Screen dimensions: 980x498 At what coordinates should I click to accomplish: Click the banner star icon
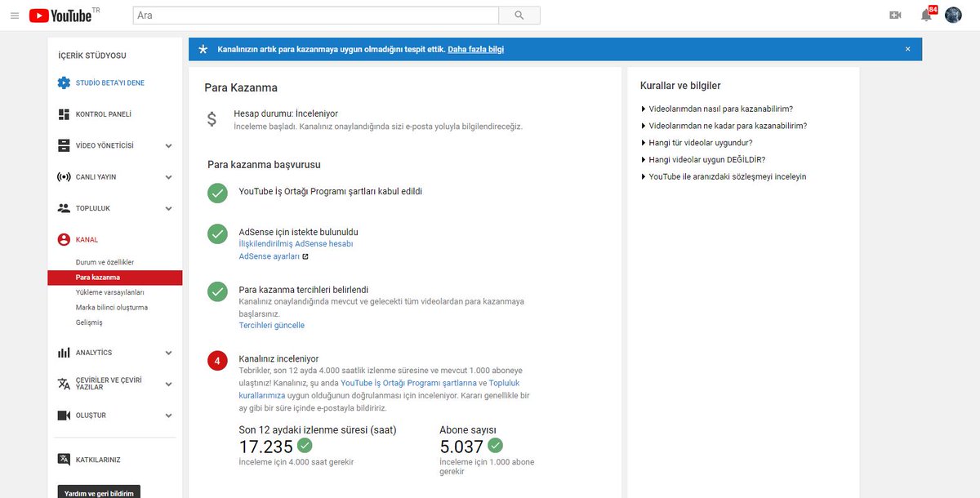click(203, 50)
